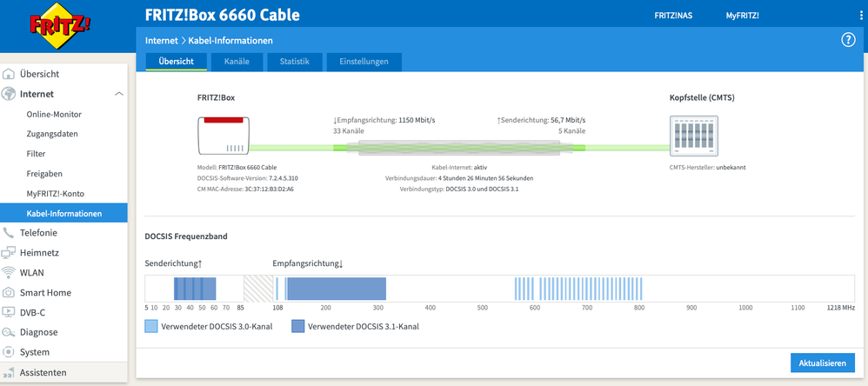Viewport: 868px width, 386px height.
Task: Click the CM MAC-Adresse value
Action: pos(269,190)
